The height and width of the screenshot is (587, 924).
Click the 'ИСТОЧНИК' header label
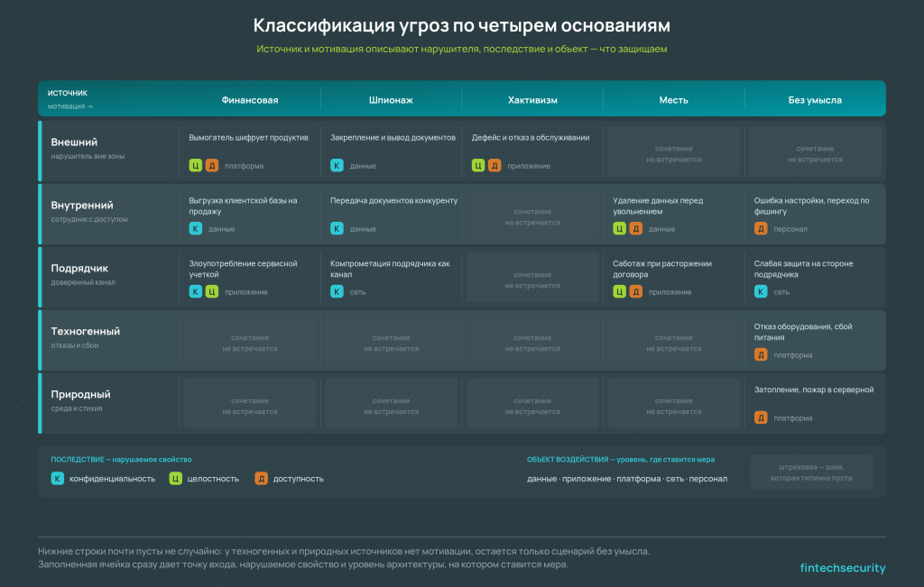point(67,93)
